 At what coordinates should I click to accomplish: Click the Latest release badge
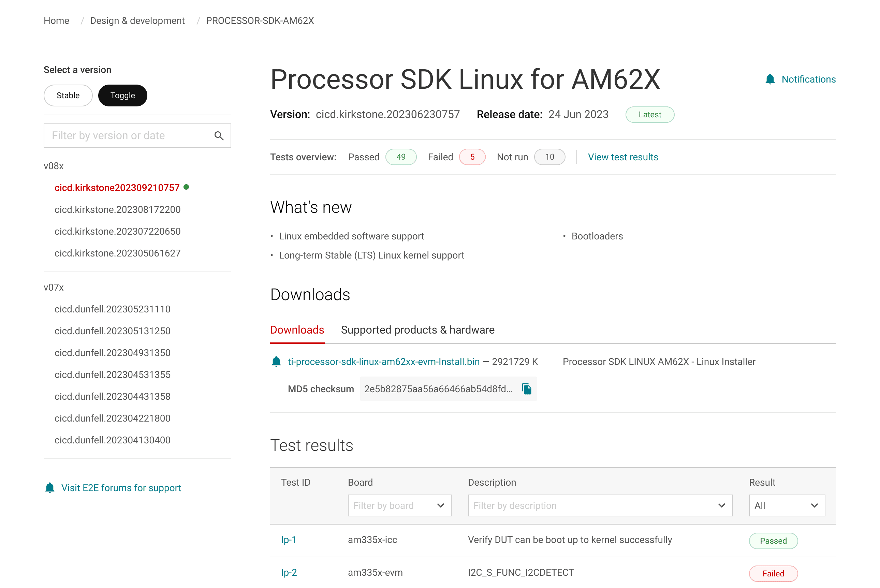click(649, 114)
